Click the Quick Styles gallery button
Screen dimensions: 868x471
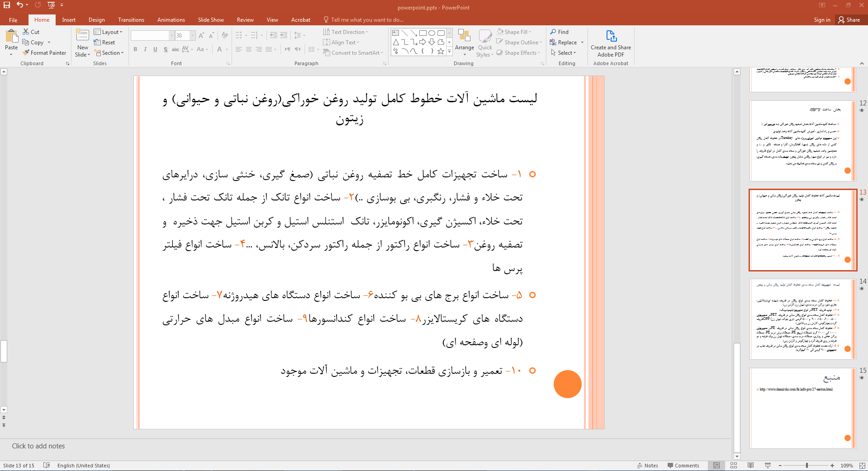[485, 43]
